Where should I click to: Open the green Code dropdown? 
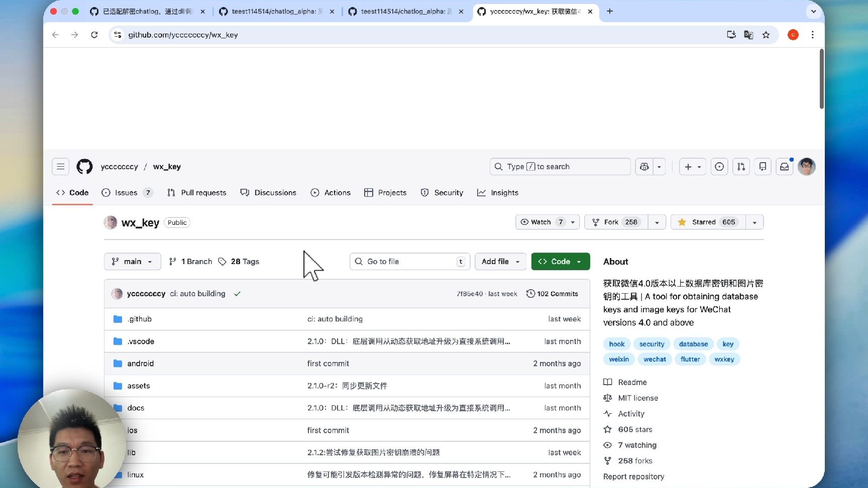click(561, 262)
